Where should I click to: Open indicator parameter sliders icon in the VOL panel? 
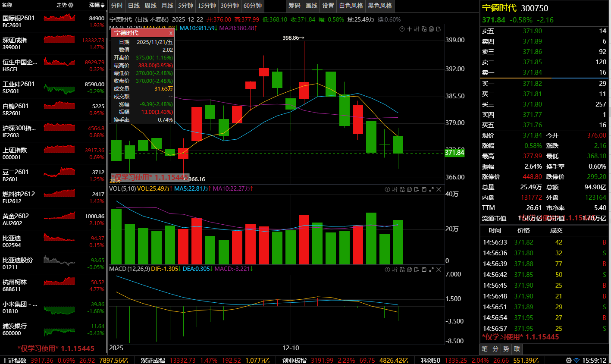pos(395,189)
